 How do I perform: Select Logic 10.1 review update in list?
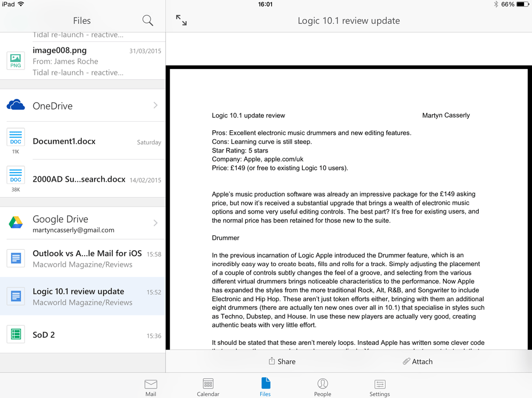click(82, 296)
